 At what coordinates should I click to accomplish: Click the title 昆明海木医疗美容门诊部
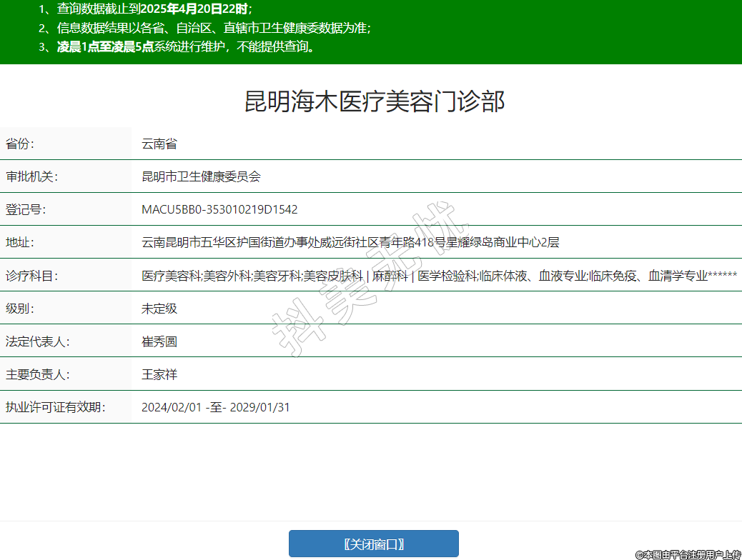(375, 101)
